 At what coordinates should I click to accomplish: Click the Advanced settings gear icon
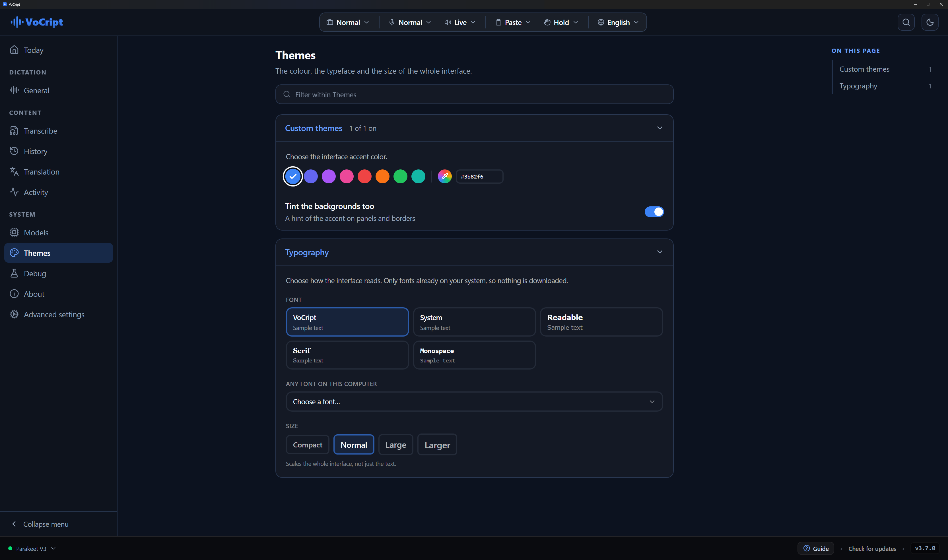(x=14, y=314)
